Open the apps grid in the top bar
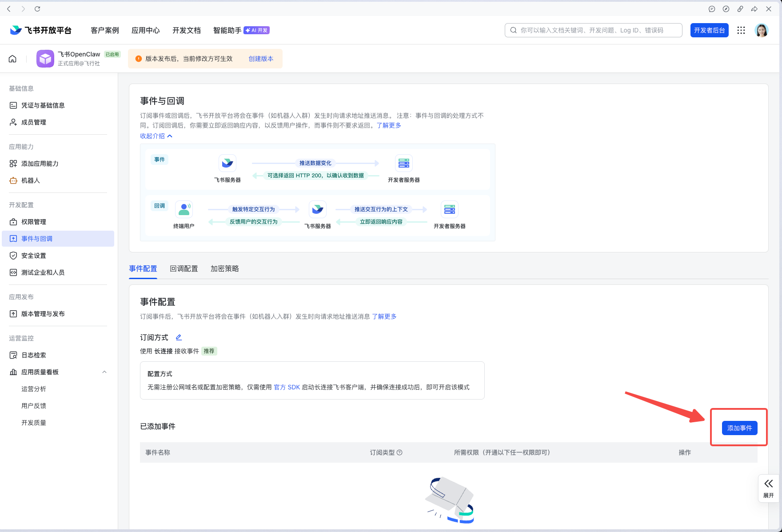 pyautogui.click(x=741, y=30)
